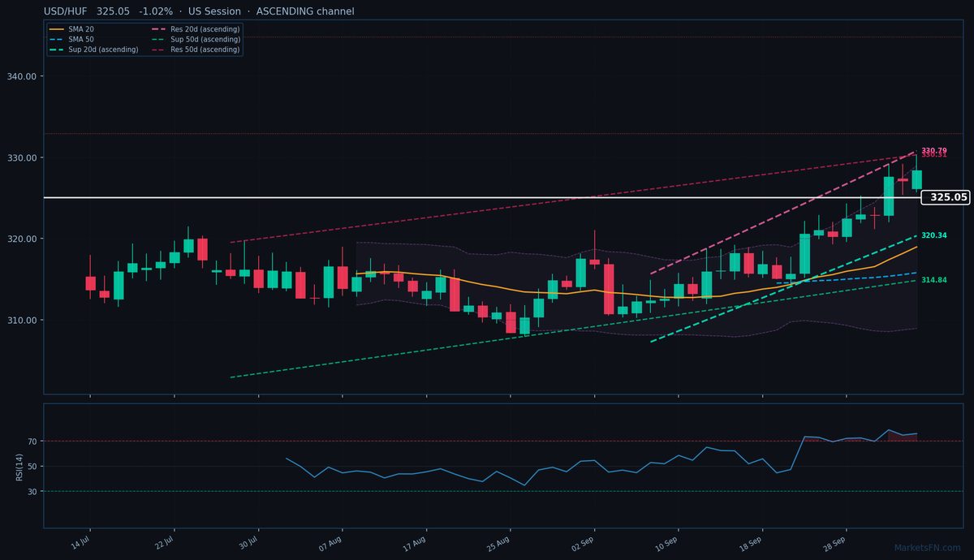The width and height of the screenshot is (974, 560).
Task: Click the '17 Aug' date label
Action: 415,543
